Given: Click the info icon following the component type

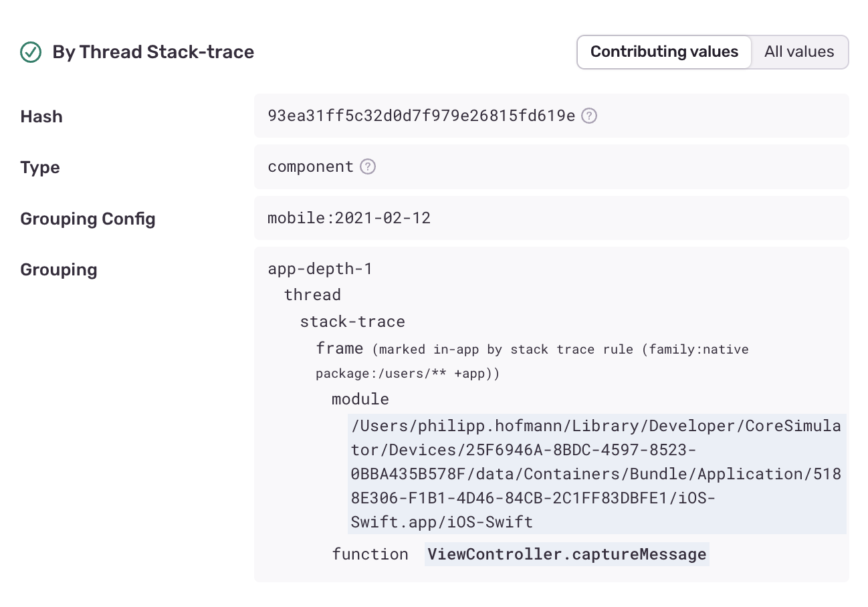Looking at the screenshot, I should click(x=367, y=166).
